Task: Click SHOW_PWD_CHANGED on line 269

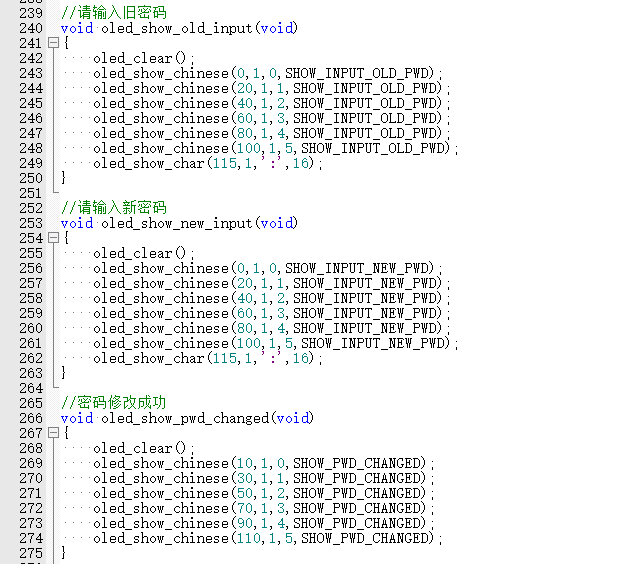Action: point(357,463)
